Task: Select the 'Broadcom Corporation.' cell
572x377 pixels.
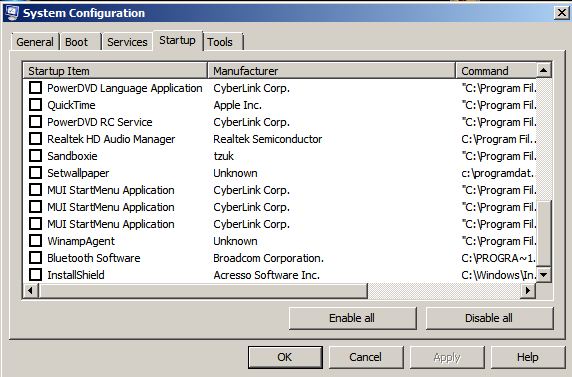Action: [268, 258]
